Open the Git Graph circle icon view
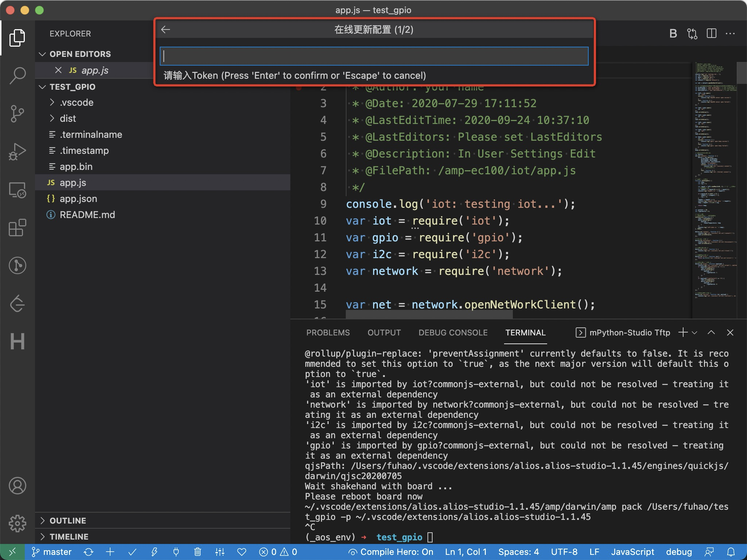This screenshot has width=747, height=560. click(x=17, y=265)
